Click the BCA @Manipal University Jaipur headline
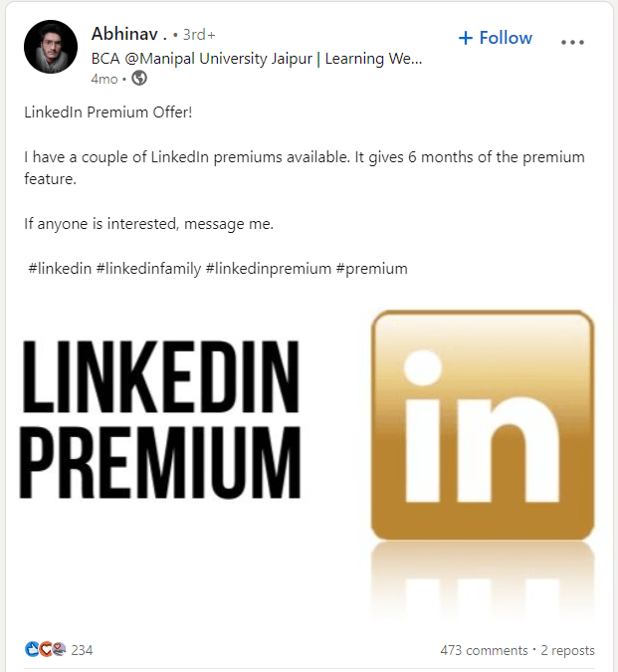 257,58
